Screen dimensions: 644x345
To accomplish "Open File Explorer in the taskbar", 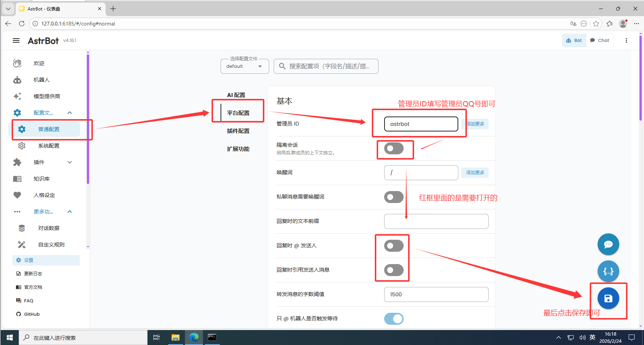I will [175, 338].
